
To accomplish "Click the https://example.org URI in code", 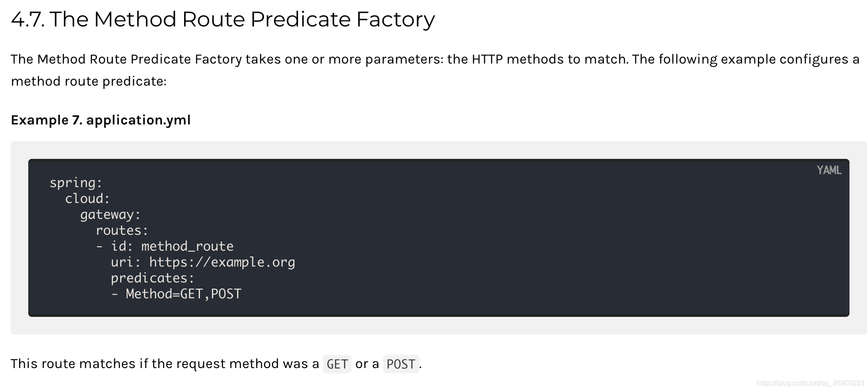I will point(222,262).
